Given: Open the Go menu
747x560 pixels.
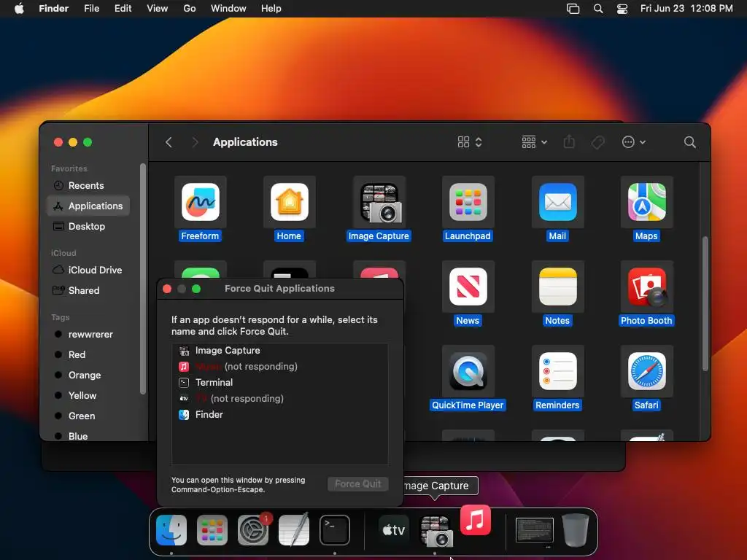Looking at the screenshot, I should coord(190,9).
